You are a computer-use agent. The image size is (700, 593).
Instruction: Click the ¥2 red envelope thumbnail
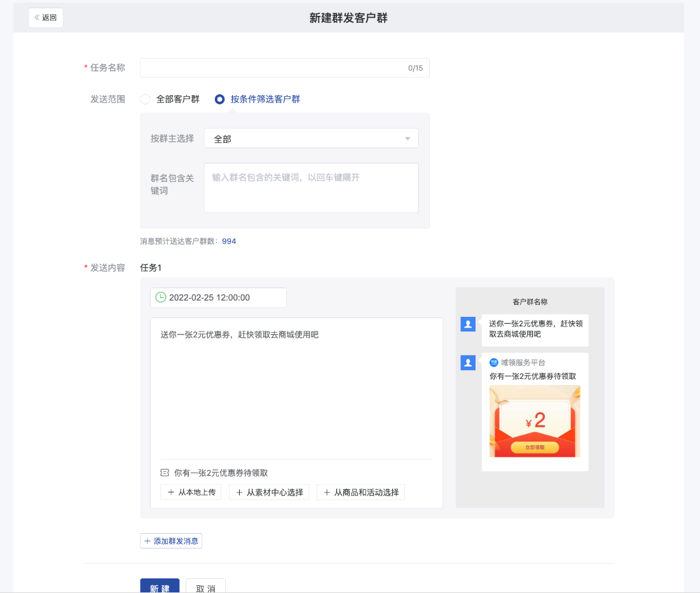(535, 421)
